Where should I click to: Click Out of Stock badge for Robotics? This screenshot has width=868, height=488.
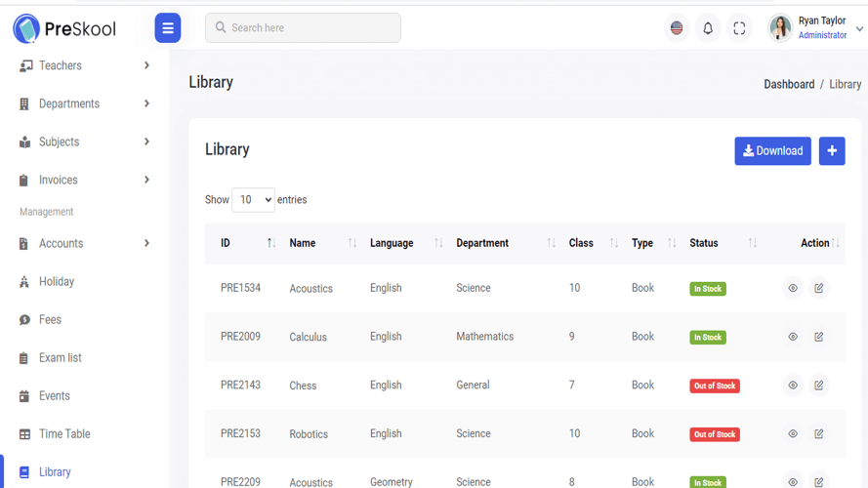[x=715, y=434]
